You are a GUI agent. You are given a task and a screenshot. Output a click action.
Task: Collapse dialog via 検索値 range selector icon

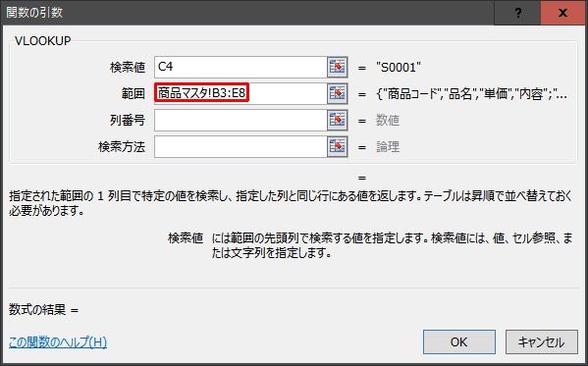point(338,67)
